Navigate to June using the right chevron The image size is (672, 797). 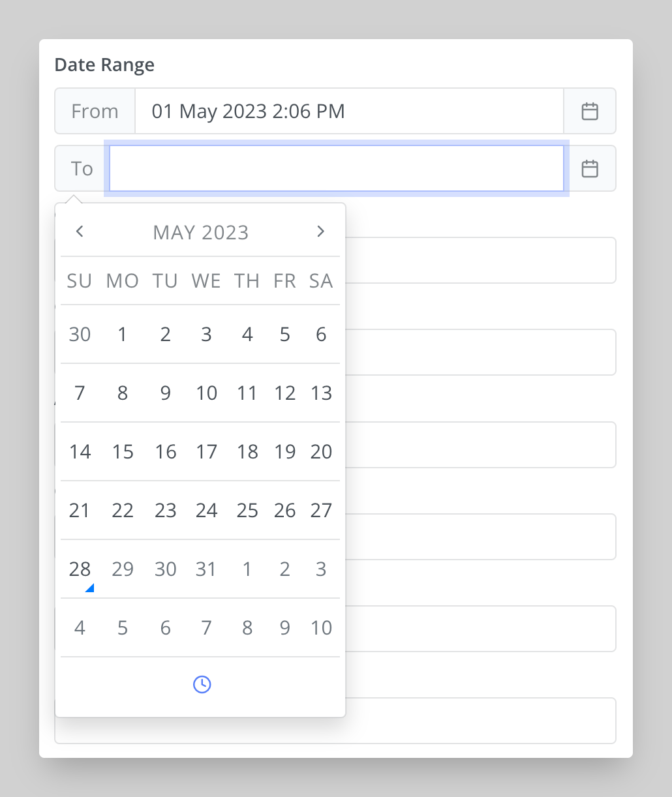(x=320, y=232)
